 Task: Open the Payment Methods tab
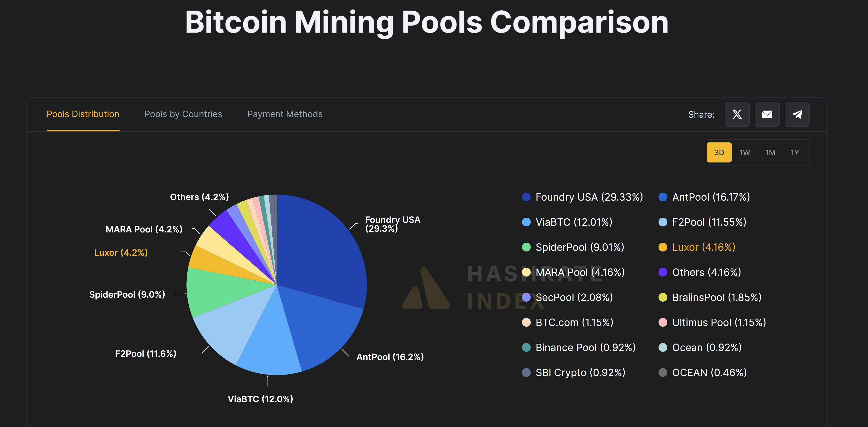tap(285, 114)
